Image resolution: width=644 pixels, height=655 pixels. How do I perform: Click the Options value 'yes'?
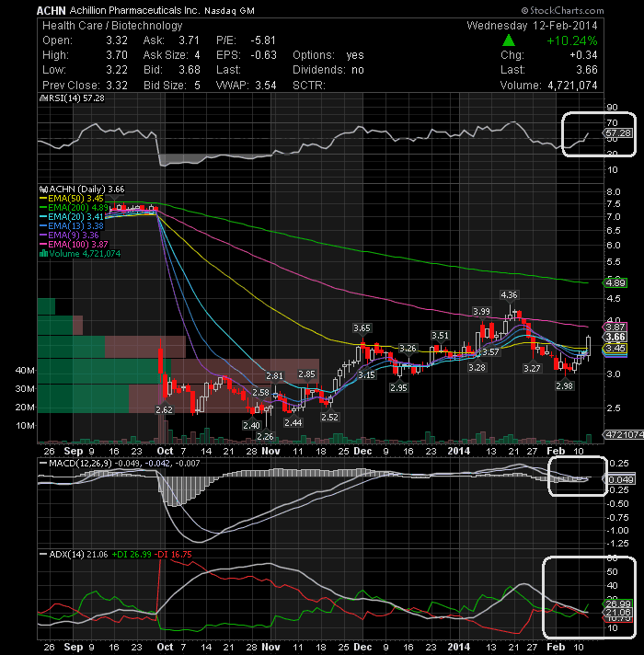point(355,55)
